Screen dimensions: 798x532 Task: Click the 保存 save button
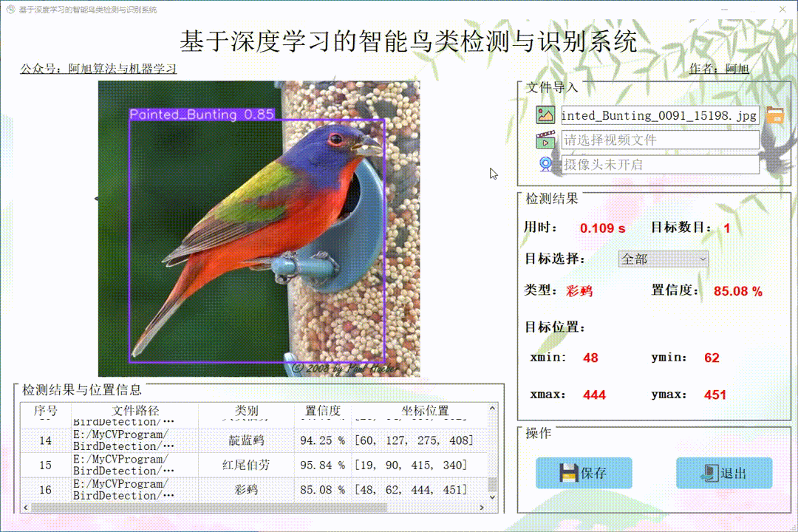[584, 473]
